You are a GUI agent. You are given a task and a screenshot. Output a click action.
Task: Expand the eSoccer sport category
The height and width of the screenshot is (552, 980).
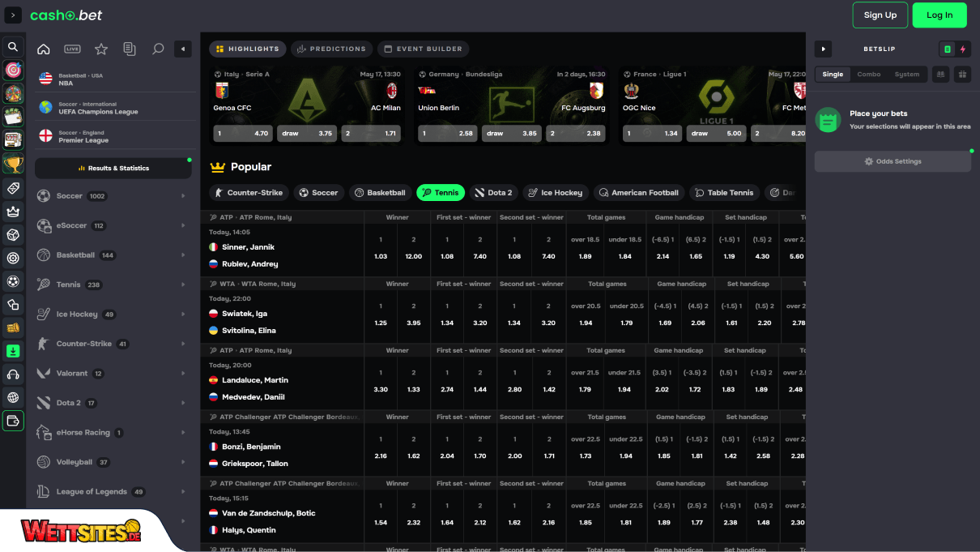pyautogui.click(x=113, y=225)
